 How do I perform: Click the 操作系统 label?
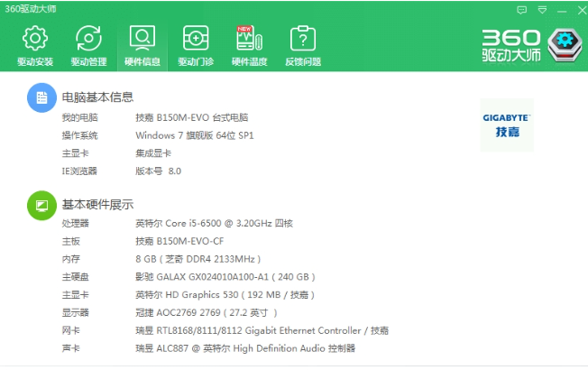pyautogui.click(x=79, y=135)
